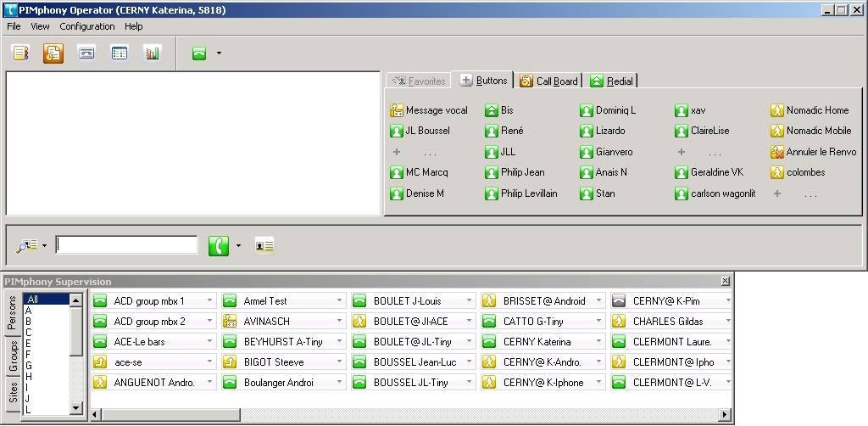Open the View menu

pos(40,26)
